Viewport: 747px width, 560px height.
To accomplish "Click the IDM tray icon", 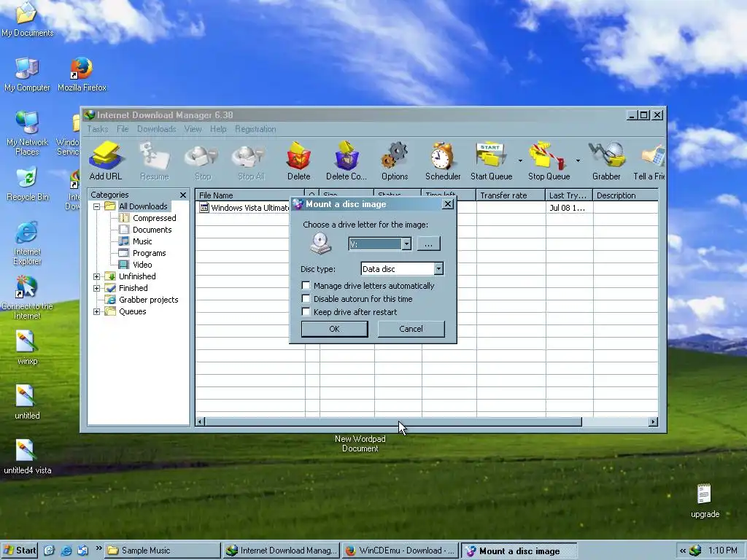I will (x=695, y=551).
